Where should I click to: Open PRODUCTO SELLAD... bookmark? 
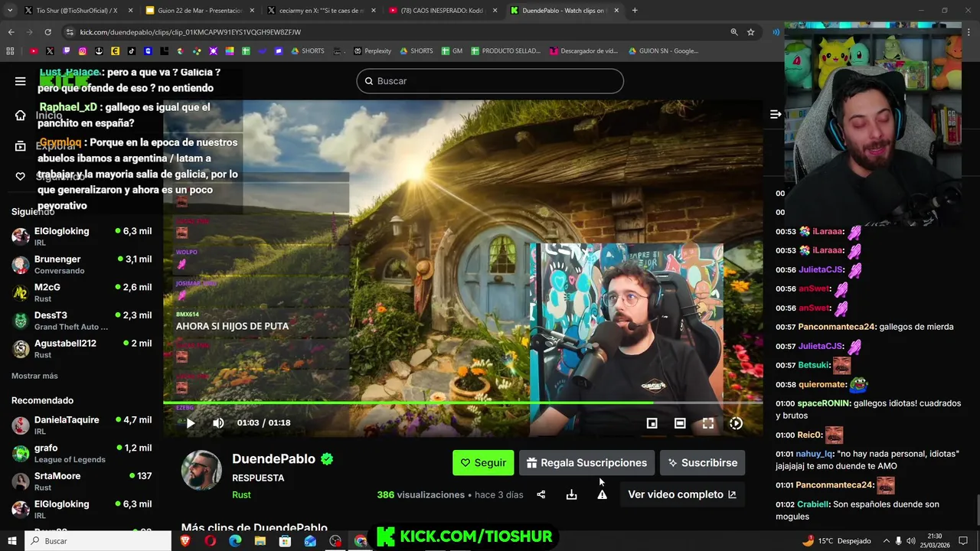click(x=505, y=51)
